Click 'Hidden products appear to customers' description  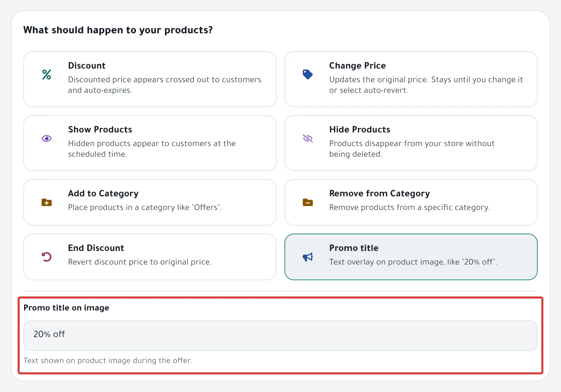click(152, 149)
